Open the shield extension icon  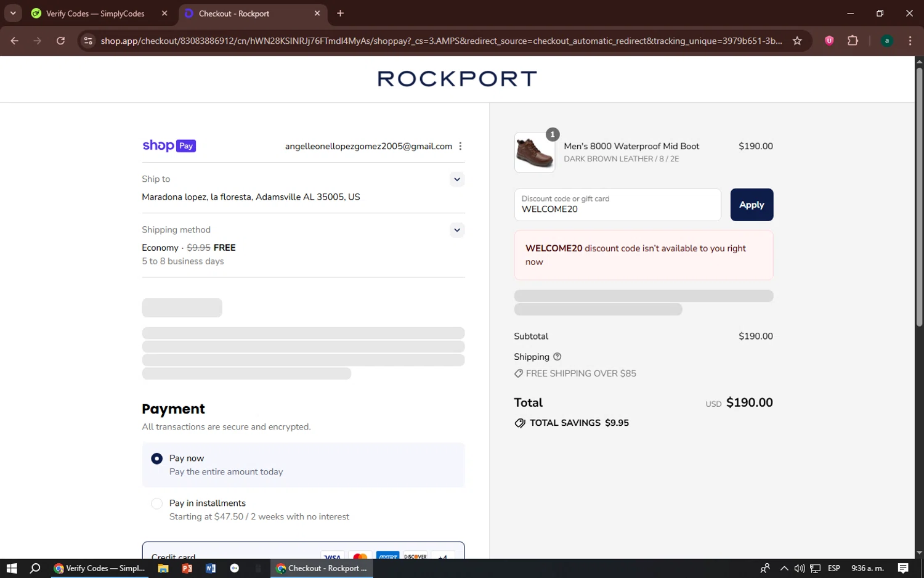click(x=829, y=41)
